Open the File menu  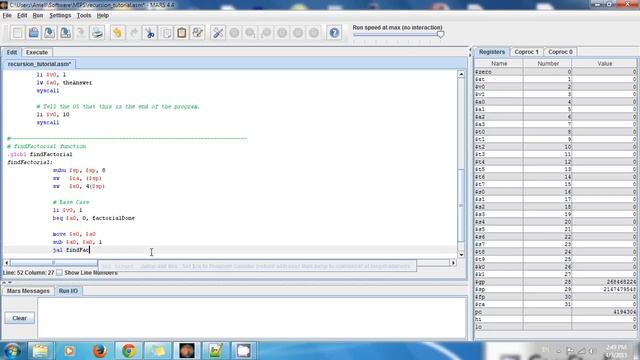[x=7, y=16]
